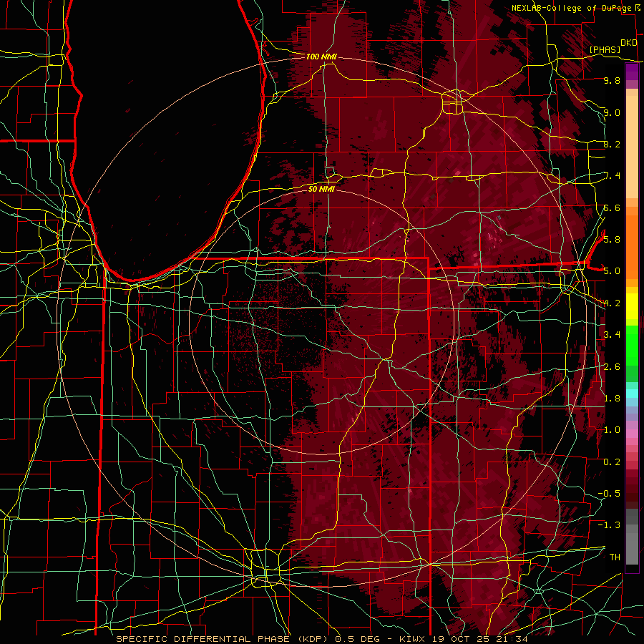Click the "50 NMI" range ring label
This screenshot has height=644, width=644.
coord(321,189)
